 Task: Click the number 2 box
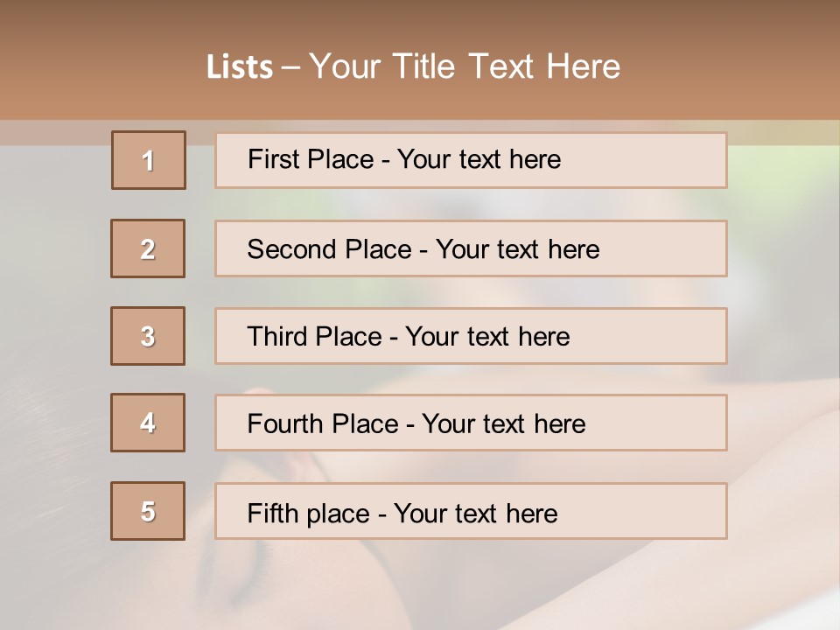click(x=148, y=248)
